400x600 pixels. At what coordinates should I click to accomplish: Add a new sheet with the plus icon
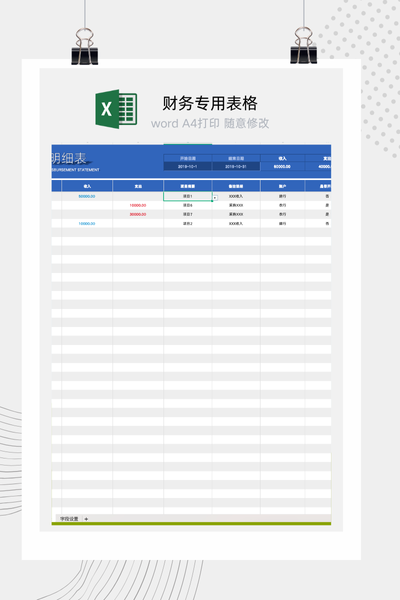coord(86,519)
